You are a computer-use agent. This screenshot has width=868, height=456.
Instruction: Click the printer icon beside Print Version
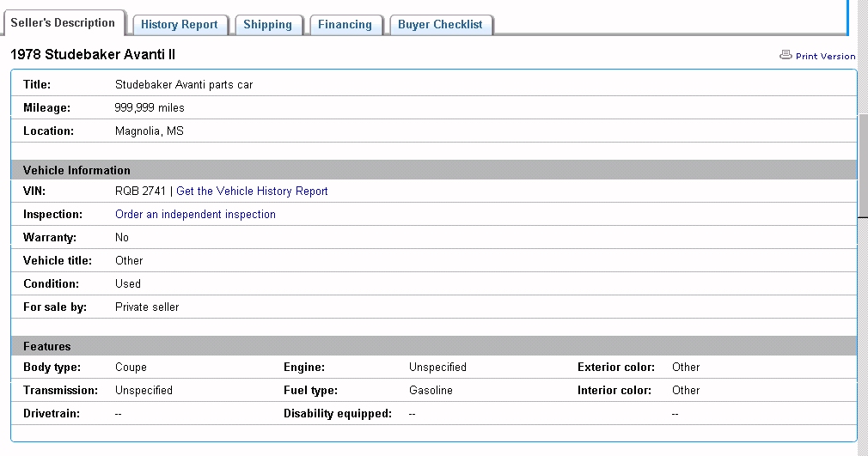785,55
